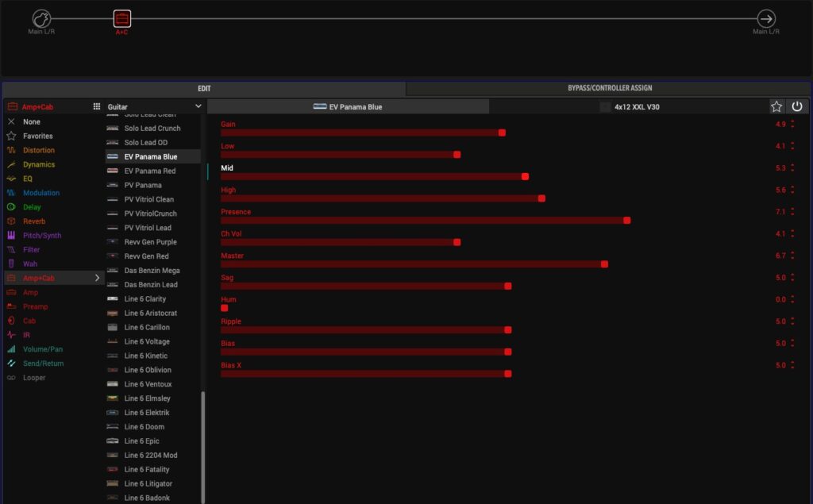Viewport: 813px width, 504px height.
Task: Adjust the Gain value stepper arrows
Action: click(x=792, y=125)
